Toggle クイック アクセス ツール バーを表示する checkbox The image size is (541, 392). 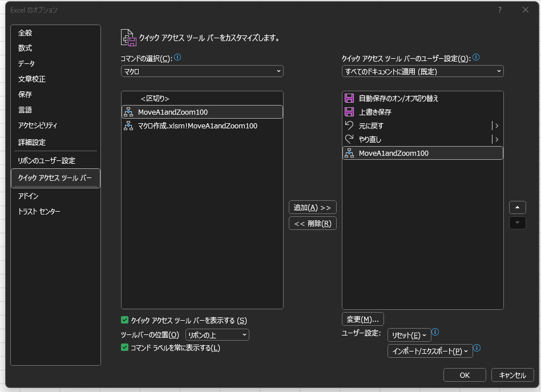click(x=125, y=320)
